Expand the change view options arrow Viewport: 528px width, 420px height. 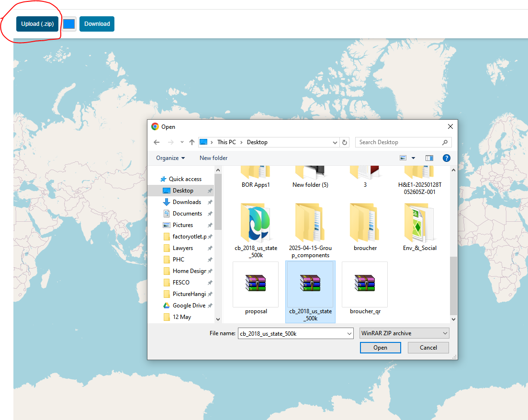click(413, 158)
